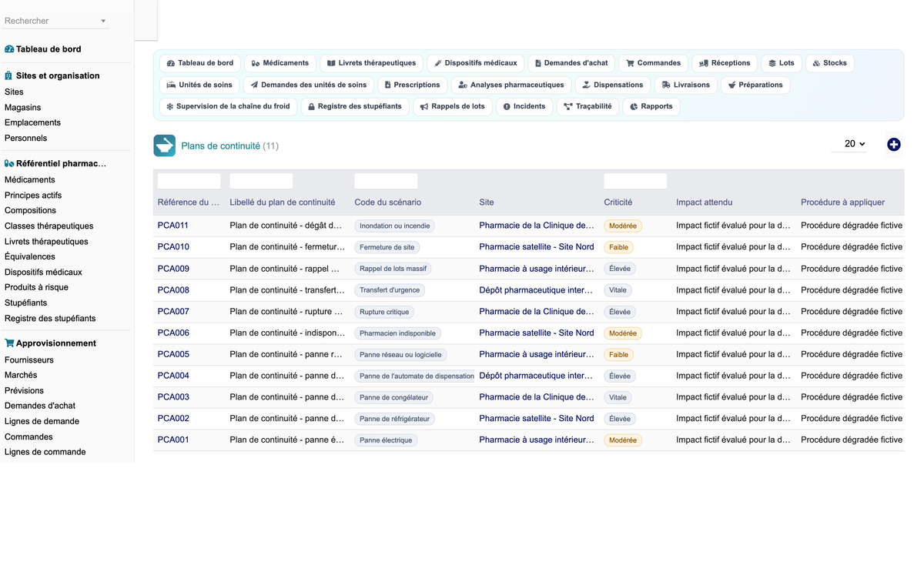
Task: Open Unités de soins toolbar button
Action: [x=199, y=85]
